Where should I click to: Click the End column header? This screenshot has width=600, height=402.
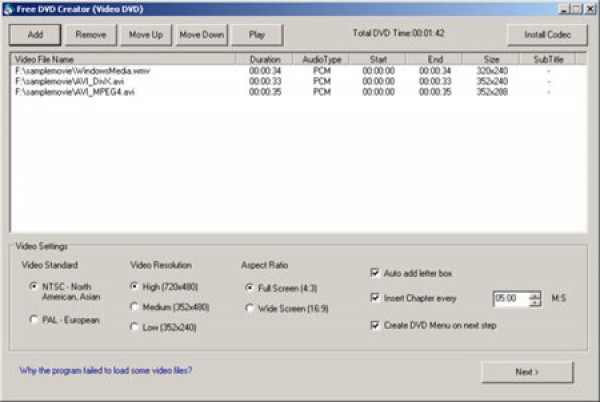[x=435, y=59]
